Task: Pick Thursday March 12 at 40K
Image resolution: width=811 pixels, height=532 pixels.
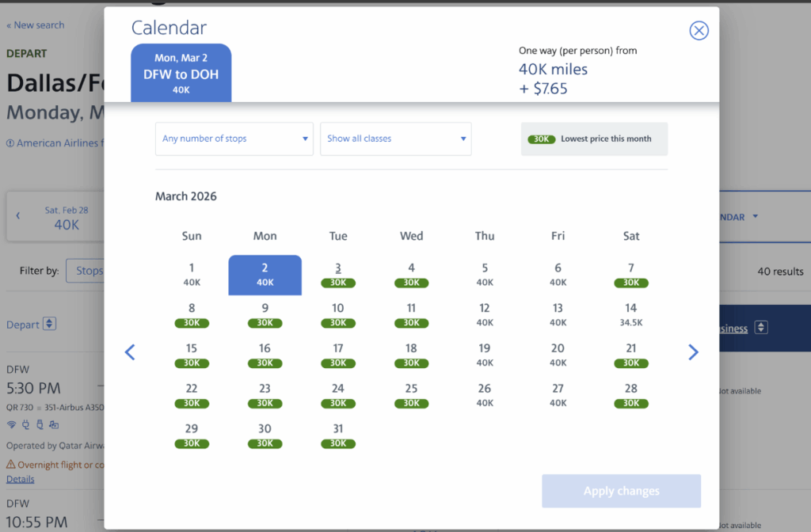Action: (x=485, y=315)
